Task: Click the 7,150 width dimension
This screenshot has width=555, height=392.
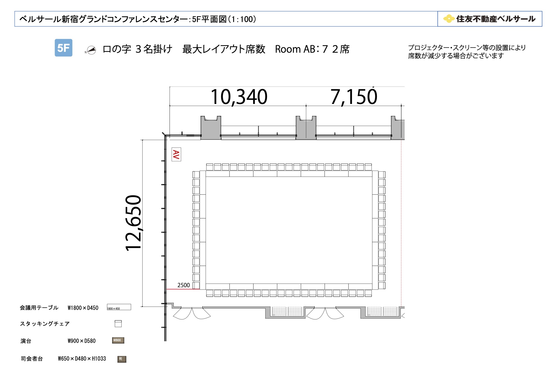Action: click(354, 97)
